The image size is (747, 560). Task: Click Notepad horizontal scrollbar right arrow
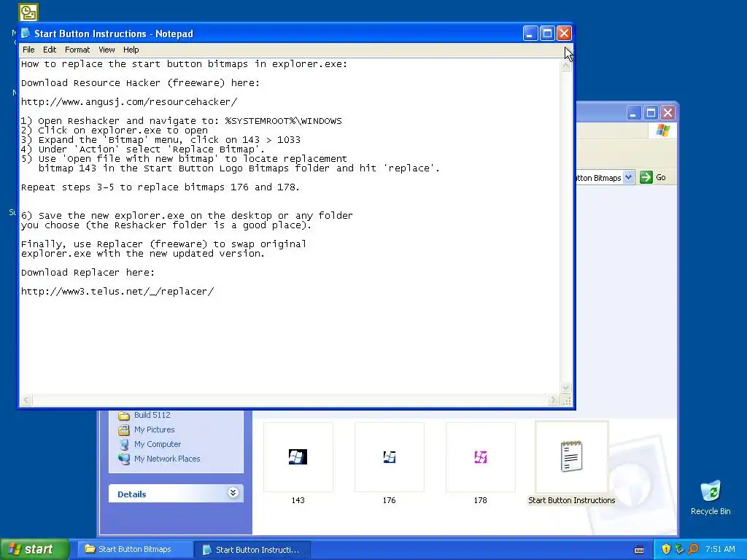(553, 400)
